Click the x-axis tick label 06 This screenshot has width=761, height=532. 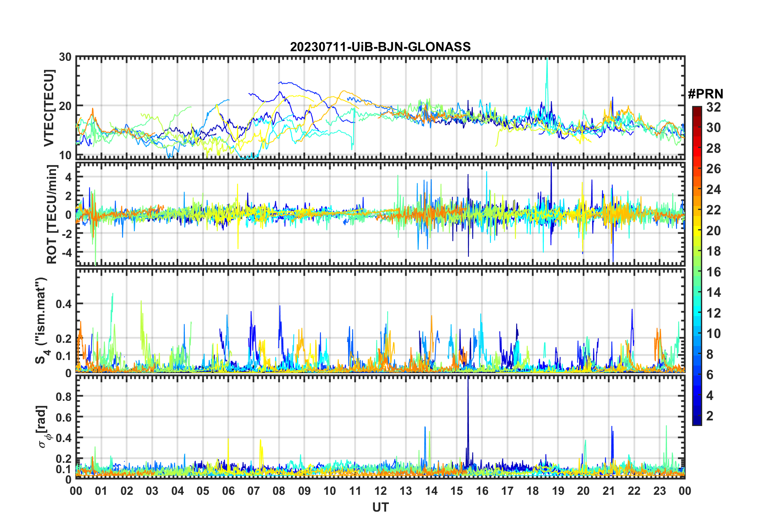click(x=228, y=491)
